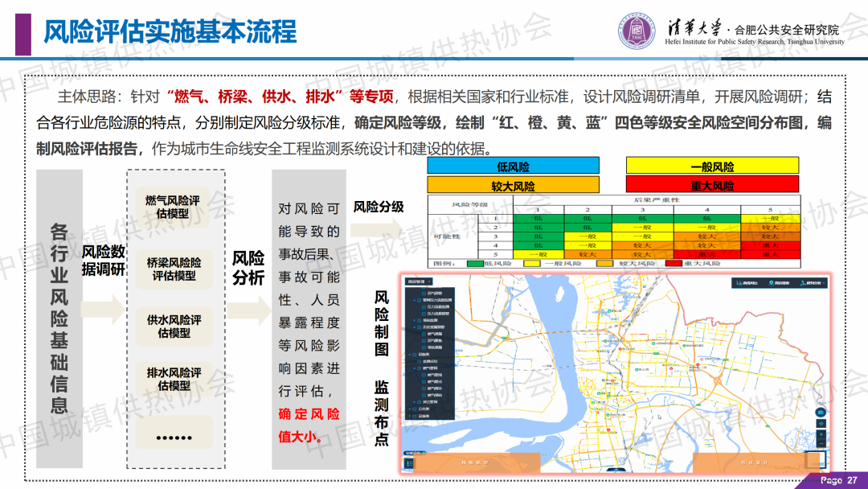The image size is (868, 489).
Task: Click the camera screenshot button on map
Action: click(x=821, y=411)
